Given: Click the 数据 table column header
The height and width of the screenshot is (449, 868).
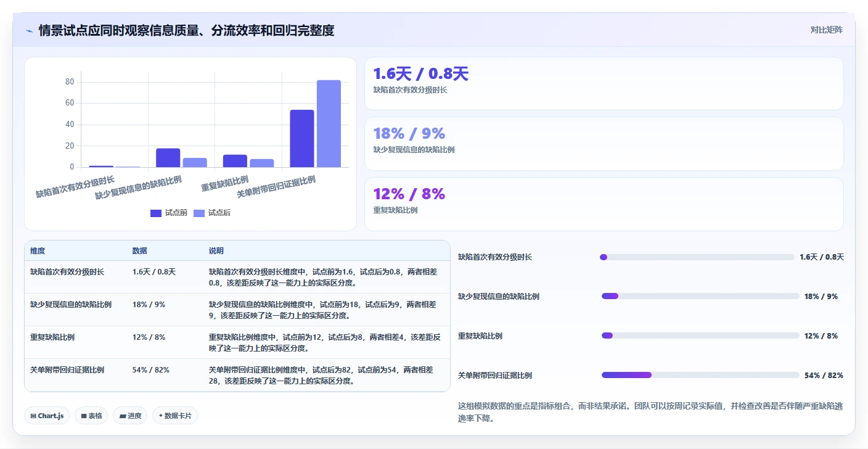Looking at the screenshot, I should 139,251.
